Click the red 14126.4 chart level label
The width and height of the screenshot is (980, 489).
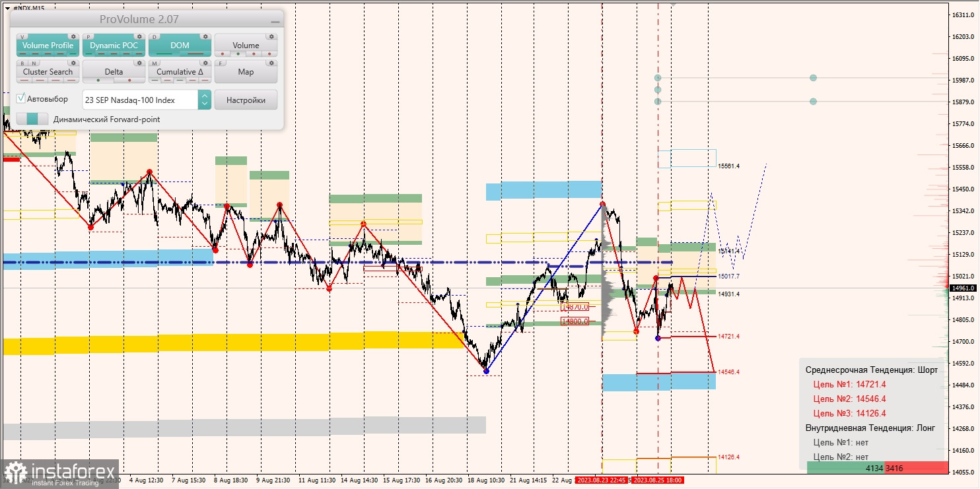coord(729,457)
